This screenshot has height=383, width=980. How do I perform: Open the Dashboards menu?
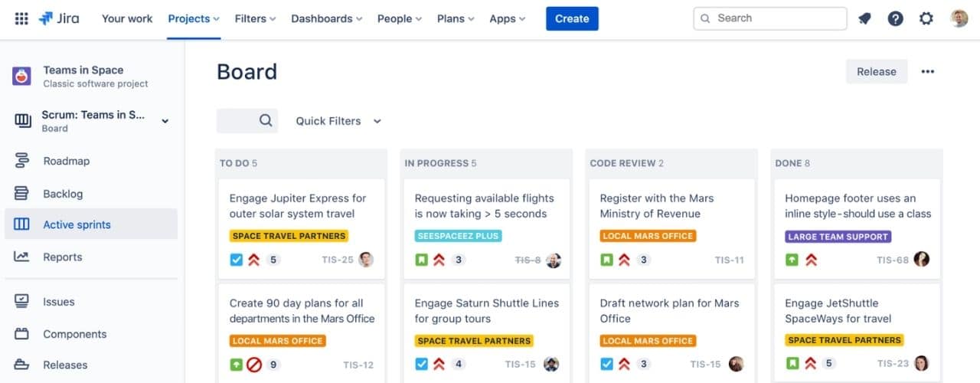coord(327,18)
